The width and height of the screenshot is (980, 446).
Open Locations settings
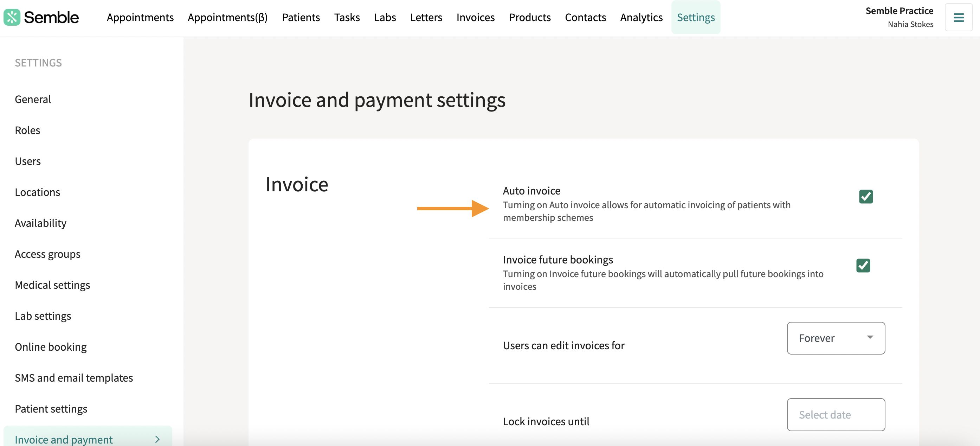[x=37, y=192]
